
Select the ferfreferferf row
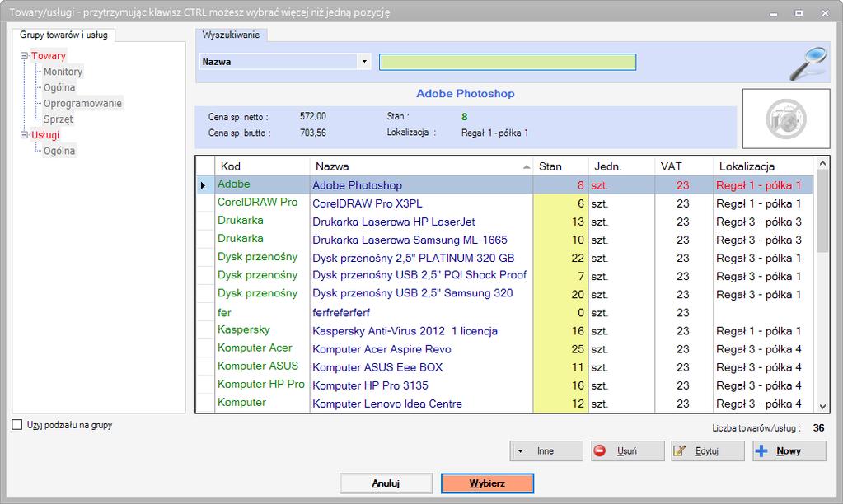click(504, 313)
